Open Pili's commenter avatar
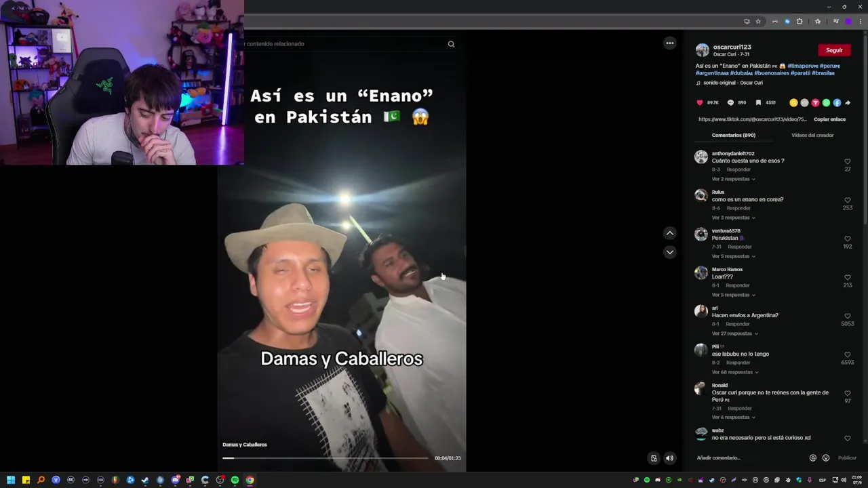This screenshot has height=488, width=868. [x=701, y=350]
